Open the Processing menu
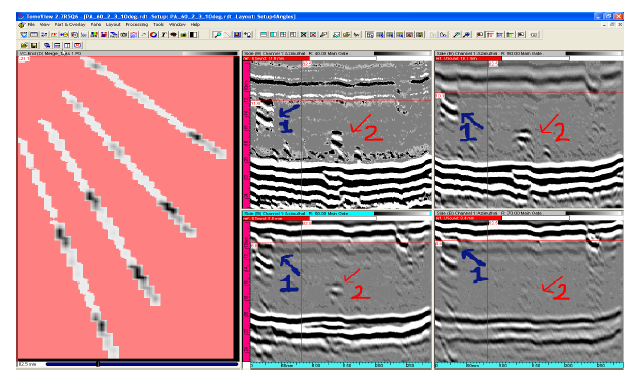This screenshot has height=378, width=636. click(x=137, y=25)
